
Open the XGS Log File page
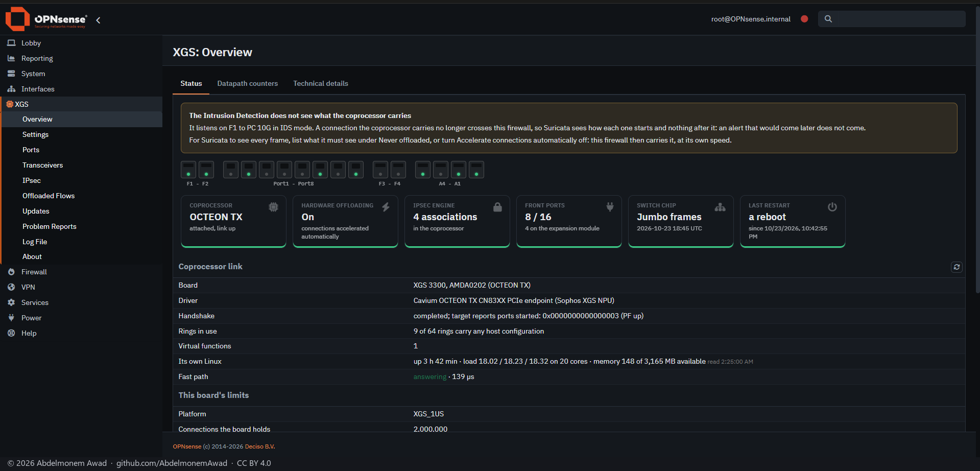82,242
